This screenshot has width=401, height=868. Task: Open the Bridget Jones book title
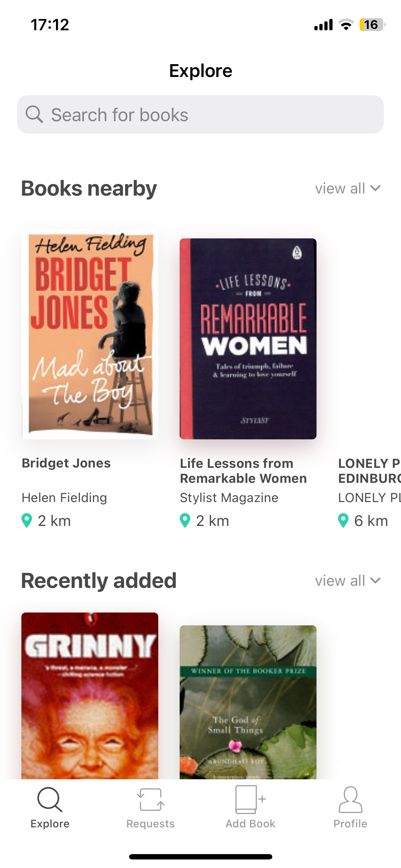(x=66, y=463)
